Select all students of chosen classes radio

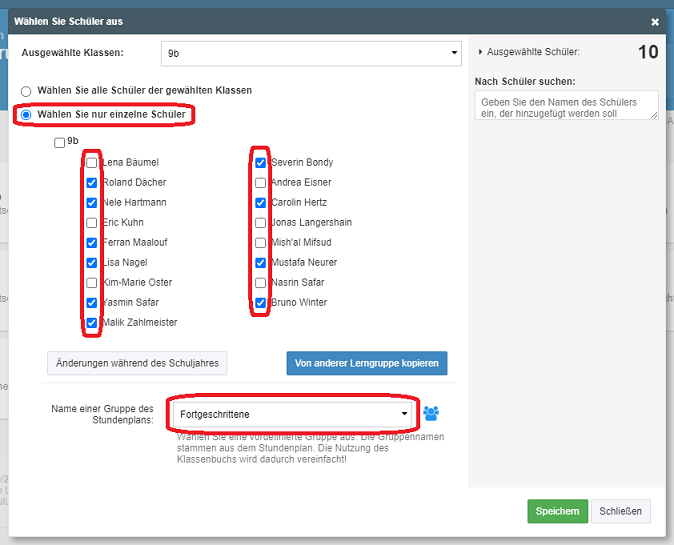click(x=27, y=90)
